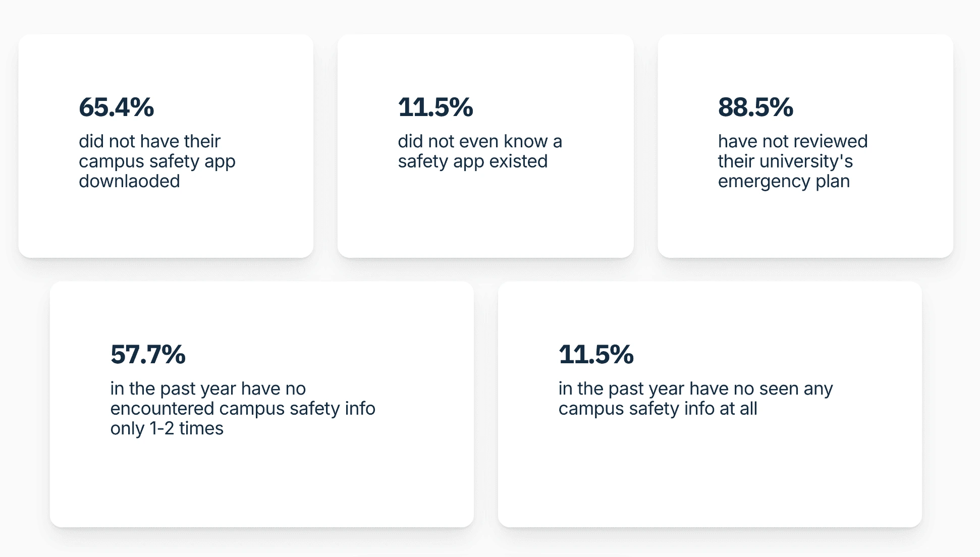Click 11.5% above 'have no seen any'
This screenshot has height=557, width=980.
click(x=596, y=354)
